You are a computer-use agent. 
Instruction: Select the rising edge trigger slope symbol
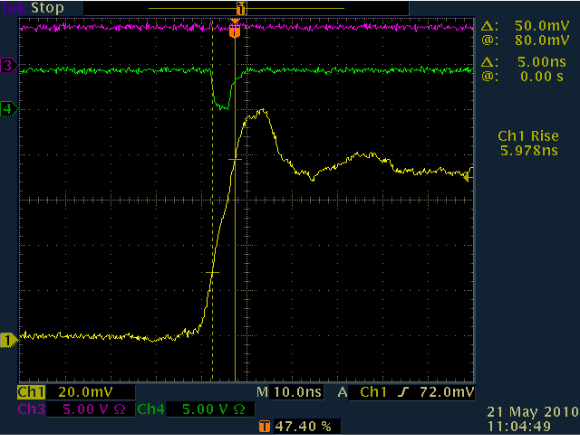(403, 392)
